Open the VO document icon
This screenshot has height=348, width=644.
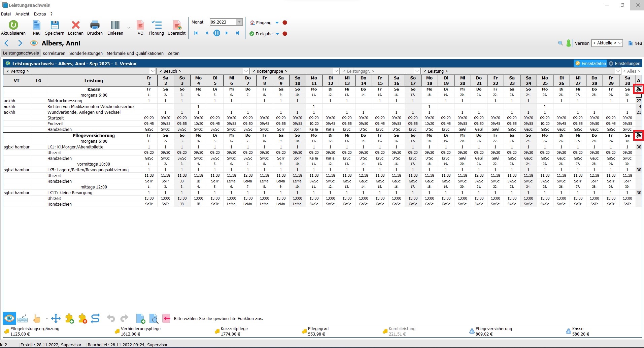coord(140,25)
